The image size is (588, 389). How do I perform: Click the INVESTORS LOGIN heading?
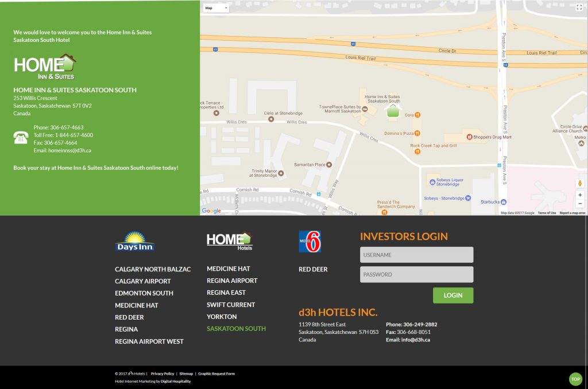coord(404,236)
